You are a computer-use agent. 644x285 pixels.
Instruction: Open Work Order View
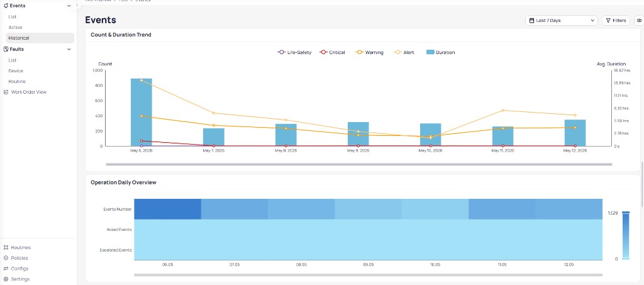(x=29, y=92)
